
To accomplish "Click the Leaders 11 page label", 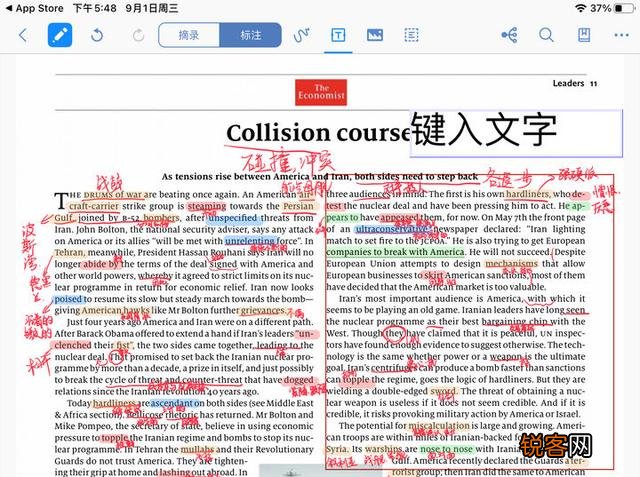I will coord(575,83).
